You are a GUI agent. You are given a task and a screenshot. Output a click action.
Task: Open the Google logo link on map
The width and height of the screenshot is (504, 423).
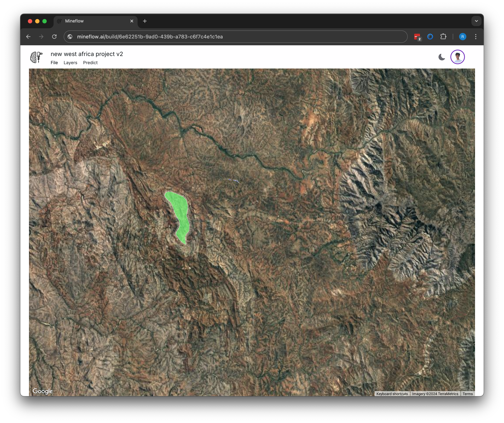pyautogui.click(x=43, y=391)
